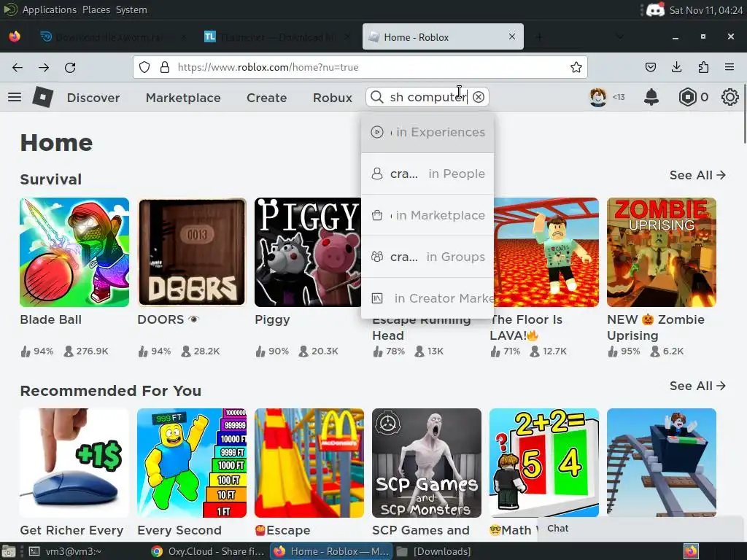Image resolution: width=747 pixels, height=560 pixels.
Task: Open the Roblox hamburger navigation menu
Action: pos(15,97)
